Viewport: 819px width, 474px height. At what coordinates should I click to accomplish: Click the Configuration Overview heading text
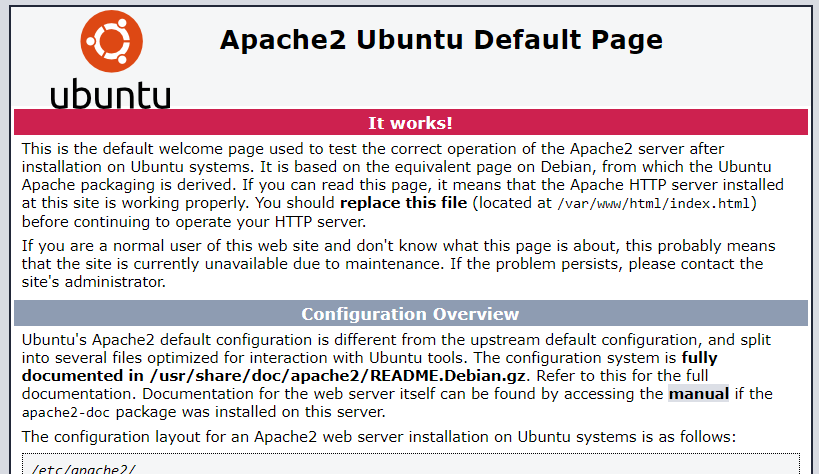pos(410,314)
